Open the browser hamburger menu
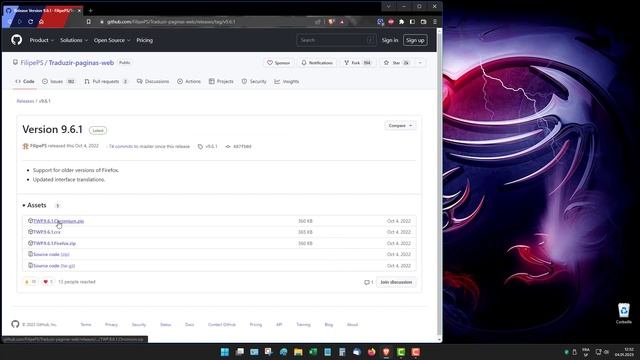 click(x=435, y=22)
